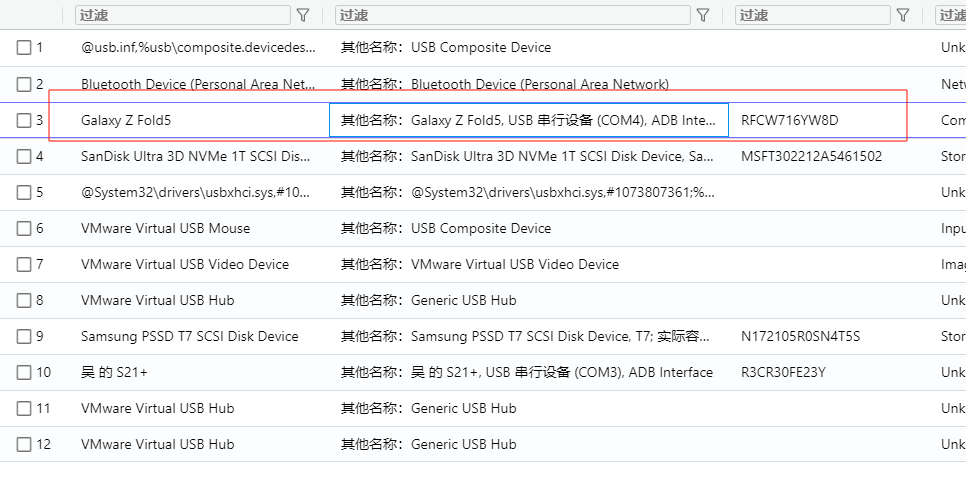Click the VMware Virtual USB Video Device name in row 7
The height and width of the screenshot is (487, 966).
(x=185, y=264)
